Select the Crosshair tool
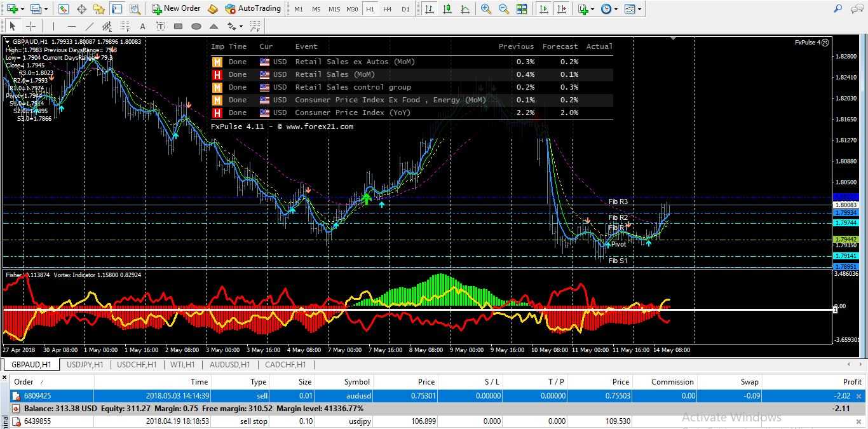 (31, 26)
